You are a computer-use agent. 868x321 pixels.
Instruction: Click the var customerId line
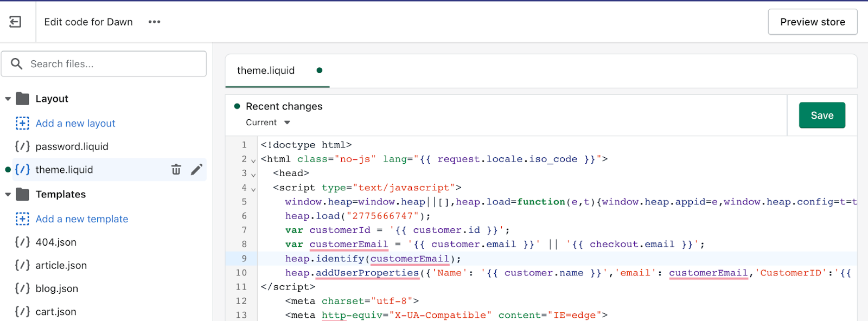[x=397, y=230]
